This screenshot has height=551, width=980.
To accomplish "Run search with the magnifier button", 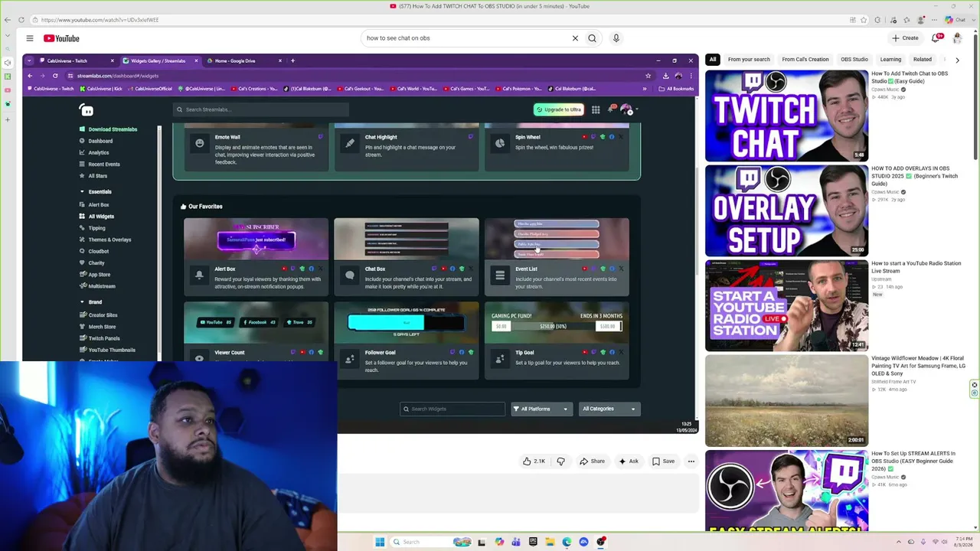I will pyautogui.click(x=592, y=38).
